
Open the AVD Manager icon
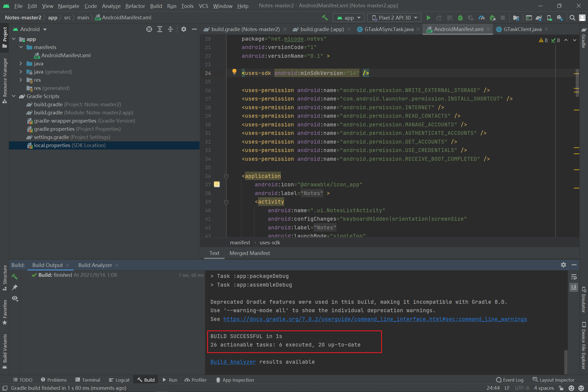coord(550,18)
